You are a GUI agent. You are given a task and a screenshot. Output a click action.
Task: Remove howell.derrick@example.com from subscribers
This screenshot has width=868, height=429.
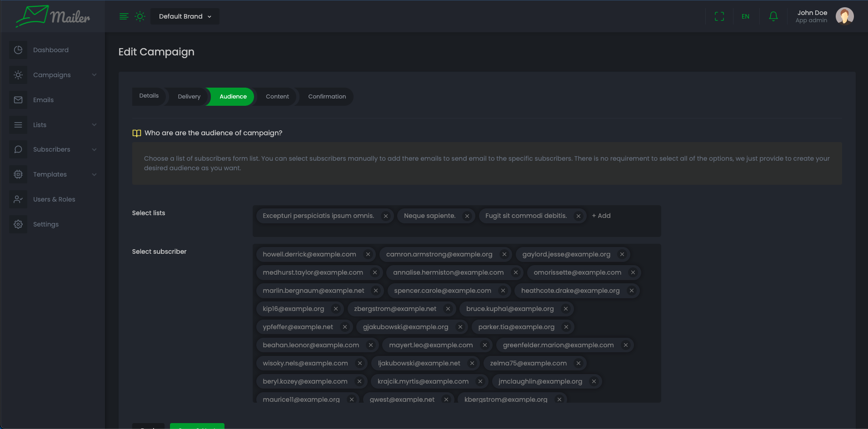[x=368, y=255]
